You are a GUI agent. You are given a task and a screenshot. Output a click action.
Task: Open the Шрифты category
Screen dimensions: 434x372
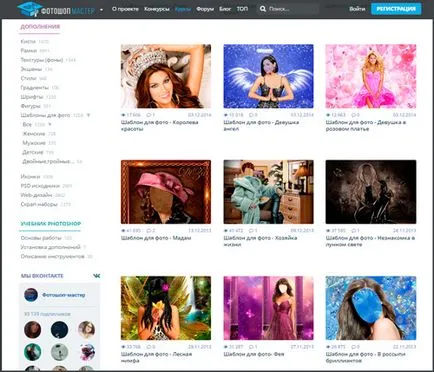click(x=32, y=97)
